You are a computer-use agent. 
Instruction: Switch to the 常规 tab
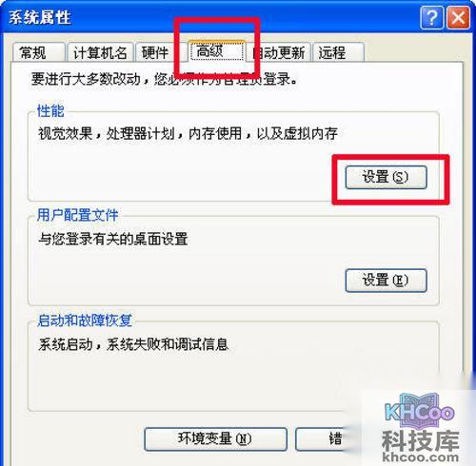click(39, 52)
